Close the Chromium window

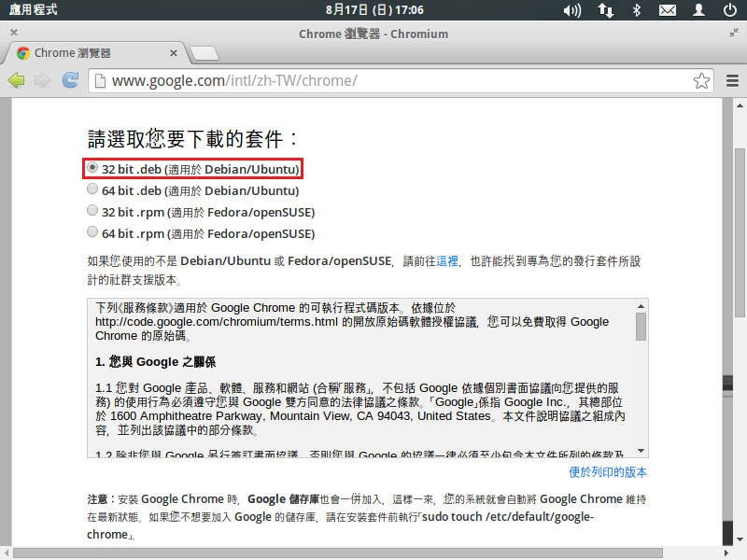coord(14,33)
